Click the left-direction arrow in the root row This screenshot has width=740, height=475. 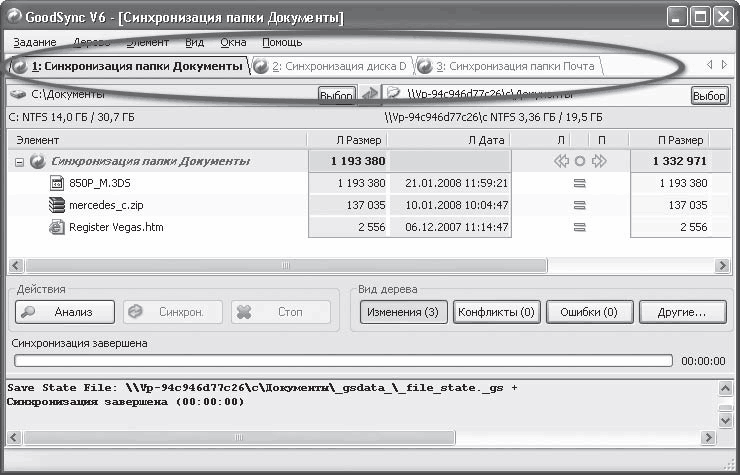tap(561, 161)
